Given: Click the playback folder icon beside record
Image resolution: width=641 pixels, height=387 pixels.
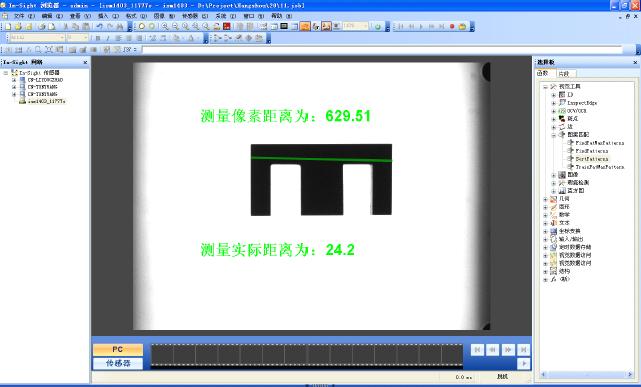Looking at the screenshot, I should [x=462, y=27].
